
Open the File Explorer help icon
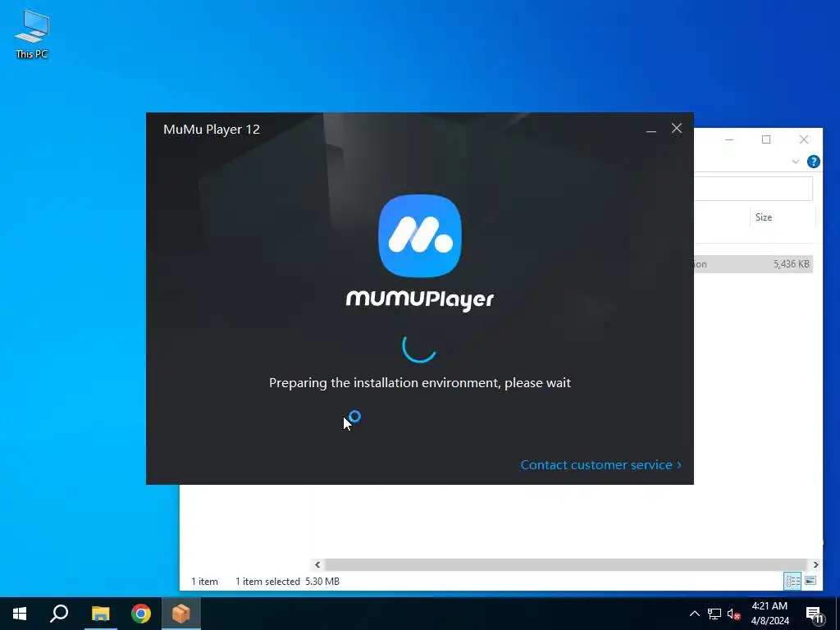click(813, 162)
